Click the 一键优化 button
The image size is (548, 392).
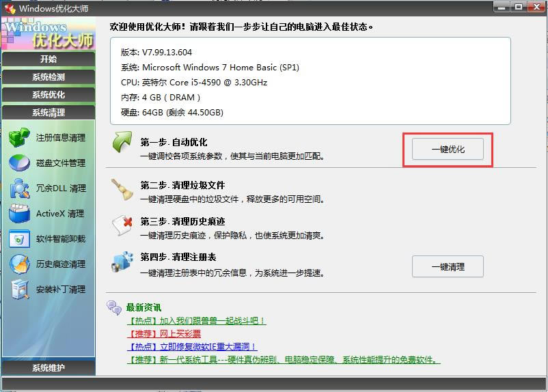click(x=448, y=149)
